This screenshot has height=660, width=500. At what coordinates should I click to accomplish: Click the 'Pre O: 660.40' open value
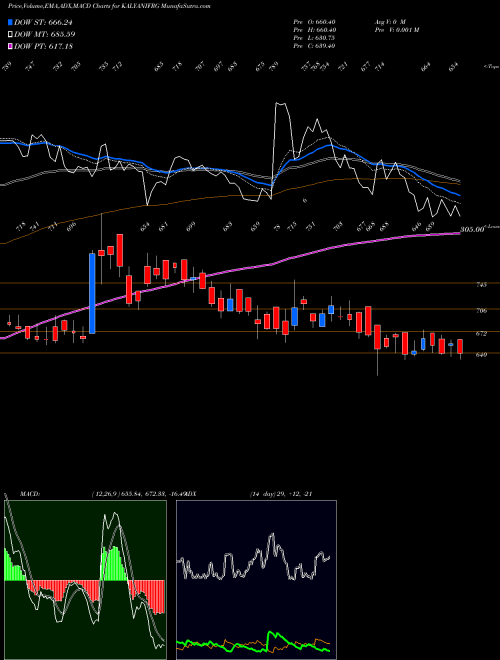pyautogui.click(x=314, y=22)
